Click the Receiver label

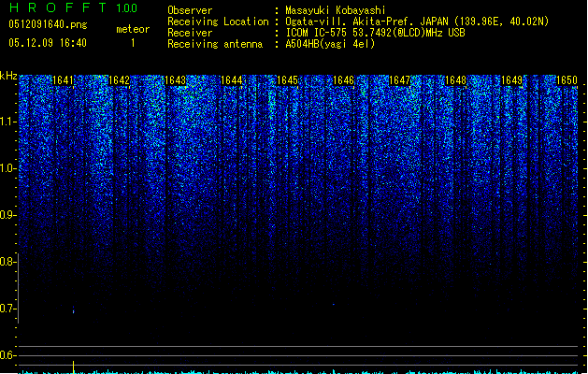pos(190,33)
